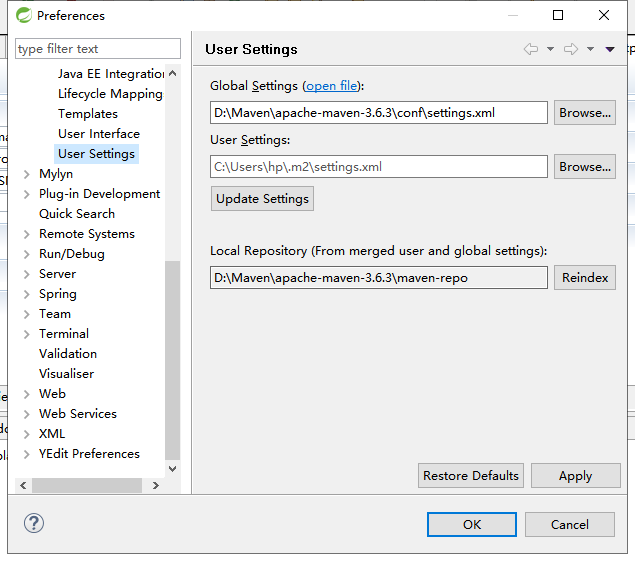The width and height of the screenshot is (635, 561).
Task: Select the Mylyn label in the tree
Action: [56, 174]
